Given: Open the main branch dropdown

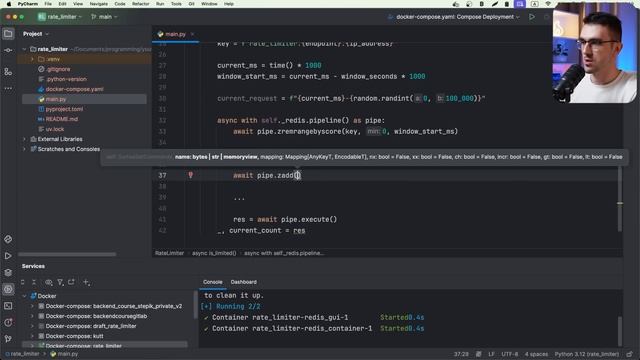Looking at the screenshot, I should tap(104, 17).
